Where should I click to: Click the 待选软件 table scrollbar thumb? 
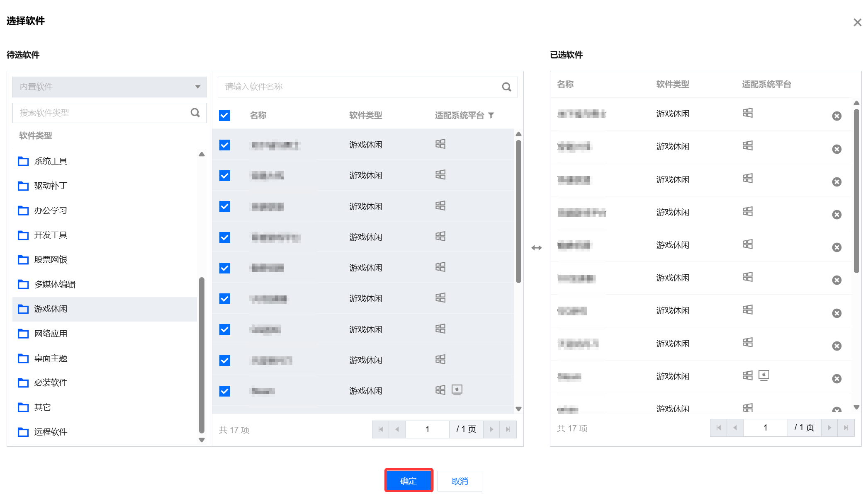coord(518,211)
